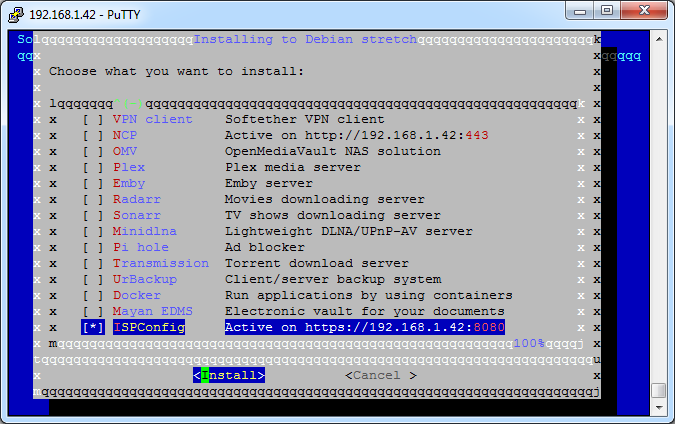Click the Sonarr entry name

[136, 215]
